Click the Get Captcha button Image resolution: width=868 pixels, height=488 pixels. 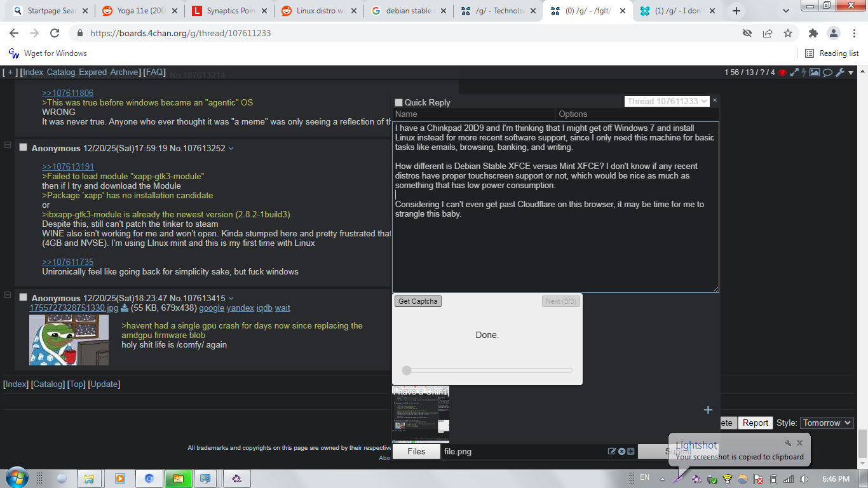coord(417,301)
